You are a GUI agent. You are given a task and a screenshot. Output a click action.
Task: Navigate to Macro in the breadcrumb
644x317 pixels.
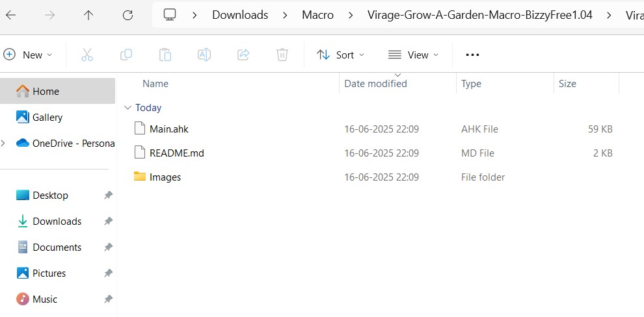pyautogui.click(x=317, y=15)
